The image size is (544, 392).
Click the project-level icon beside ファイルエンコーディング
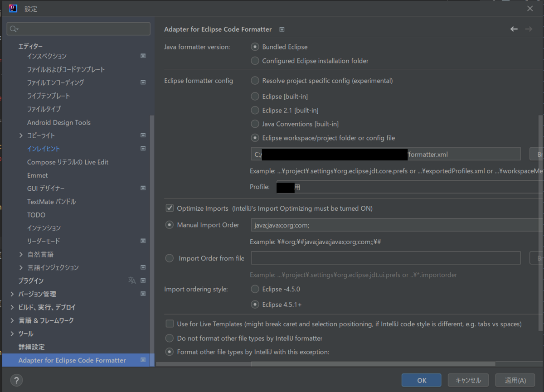click(143, 82)
